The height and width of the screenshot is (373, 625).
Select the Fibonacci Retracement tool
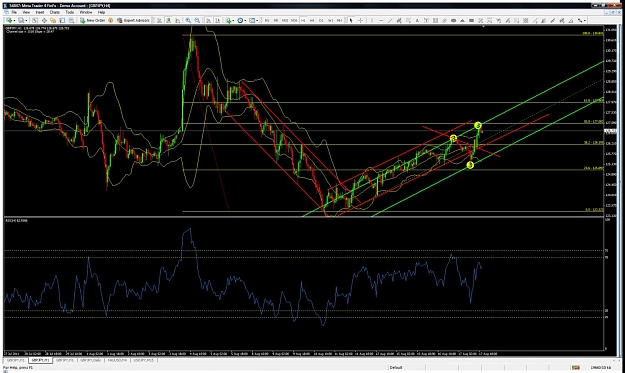point(409,20)
